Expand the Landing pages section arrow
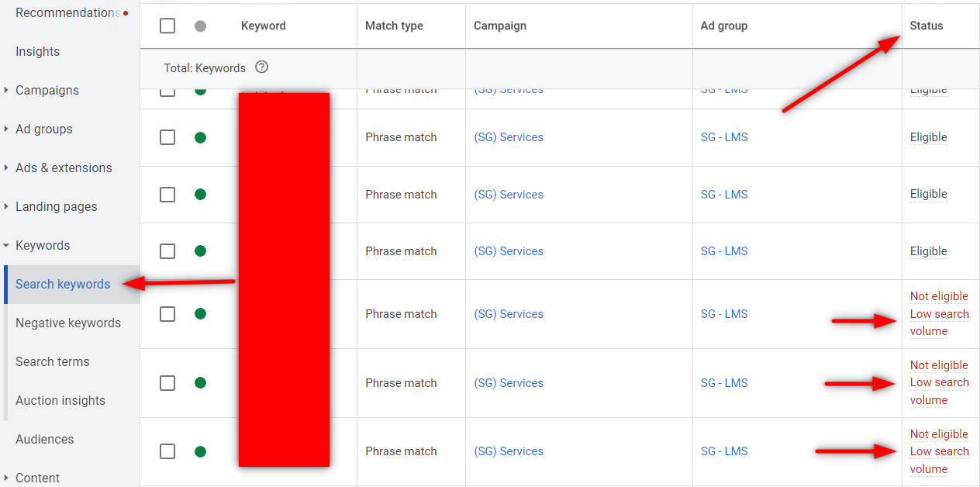The image size is (980, 487). [x=6, y=206]
